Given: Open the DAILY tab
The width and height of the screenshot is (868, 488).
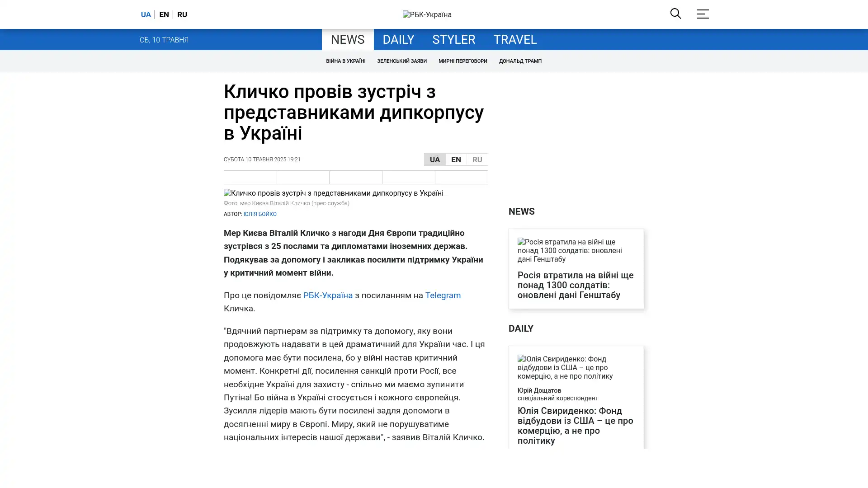Looking at the screenshot, I should (x=398, y=40).
